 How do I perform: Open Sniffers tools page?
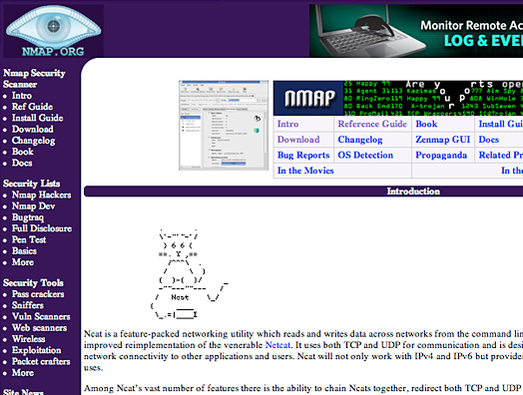pyautogui.click(x=28, y=305)
